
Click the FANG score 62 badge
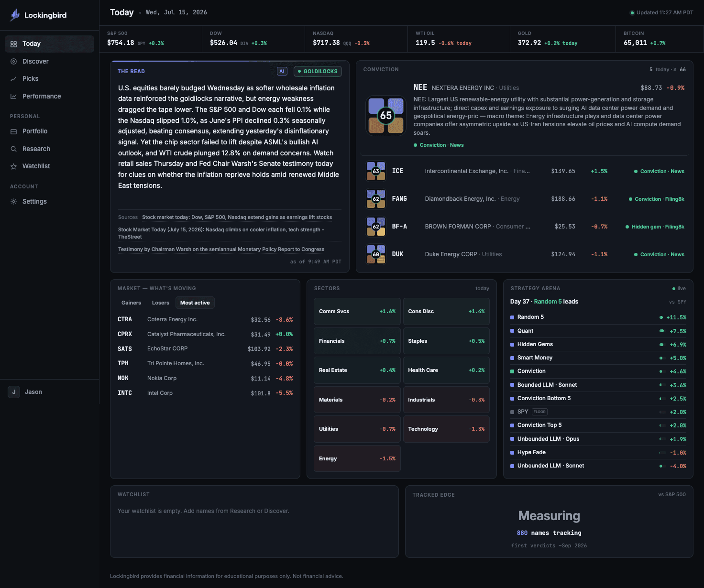(376, 199)
